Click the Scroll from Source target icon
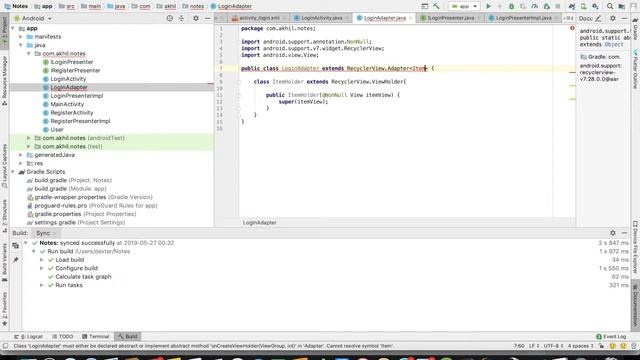 170,18
